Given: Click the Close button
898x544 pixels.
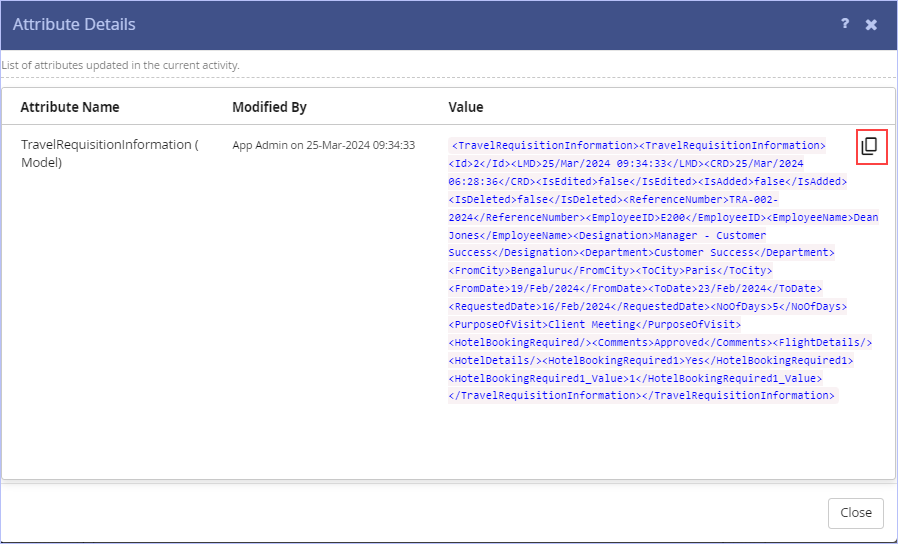Looking at the screenshot, I should pos(856,513).
